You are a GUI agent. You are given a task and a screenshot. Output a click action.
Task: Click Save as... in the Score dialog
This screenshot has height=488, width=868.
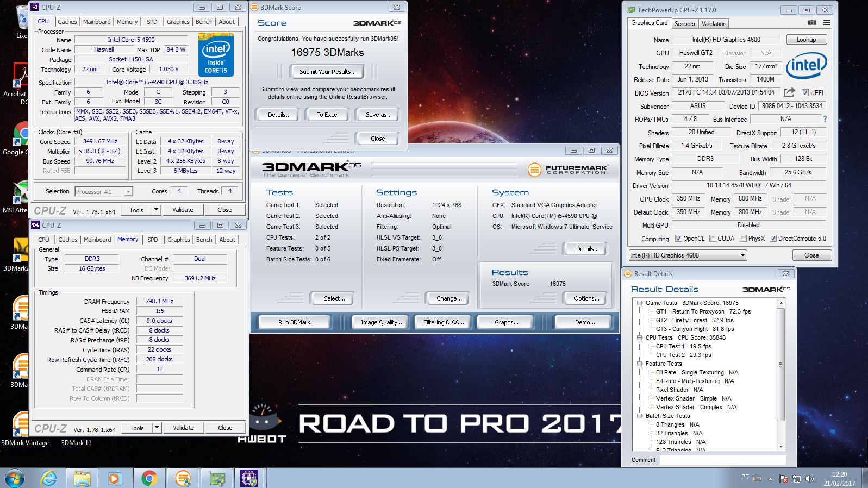pyautogui.click(x=378, y=115)
